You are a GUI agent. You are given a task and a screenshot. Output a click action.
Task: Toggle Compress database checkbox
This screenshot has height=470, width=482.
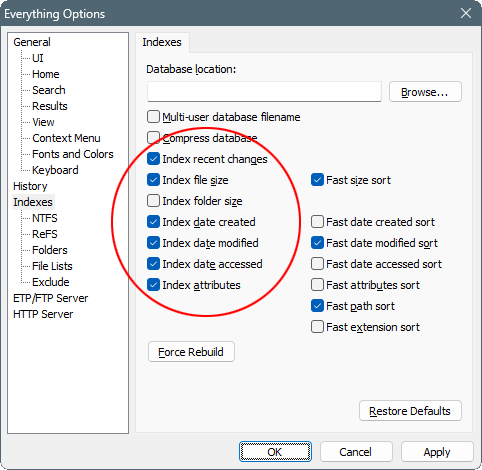[153, 138]
